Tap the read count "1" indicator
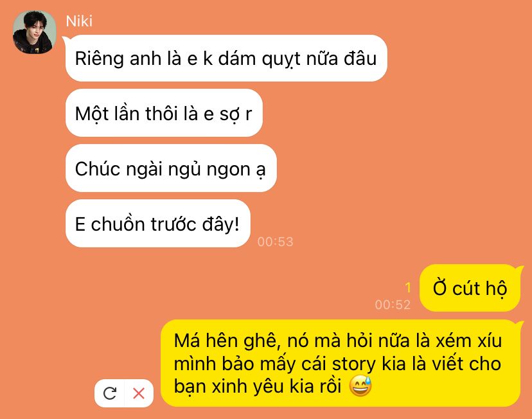 [408, 288]
